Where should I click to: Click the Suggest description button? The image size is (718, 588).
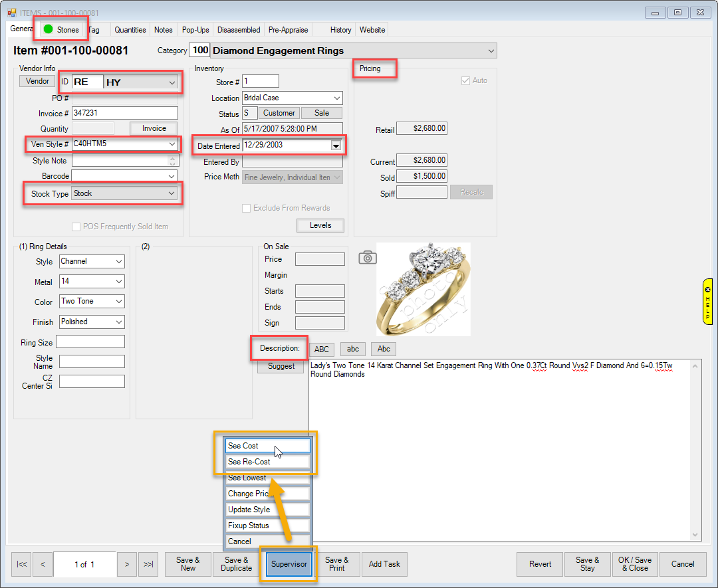281,366
